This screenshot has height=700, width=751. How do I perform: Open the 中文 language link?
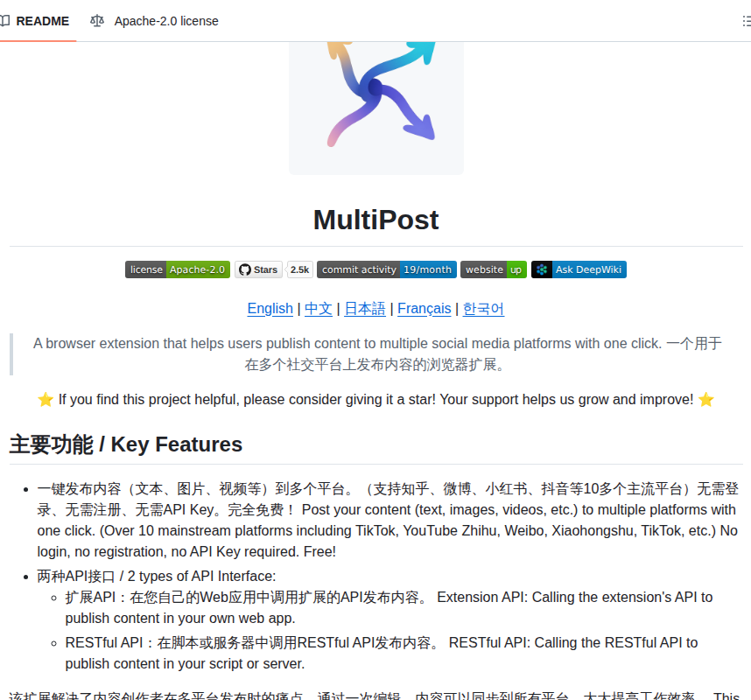pos(318,309)
